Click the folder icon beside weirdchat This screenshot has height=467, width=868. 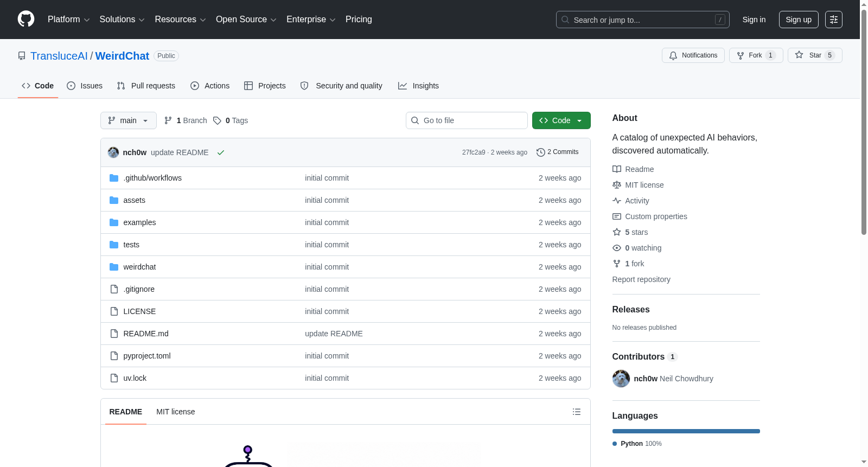tap(114, 267)
